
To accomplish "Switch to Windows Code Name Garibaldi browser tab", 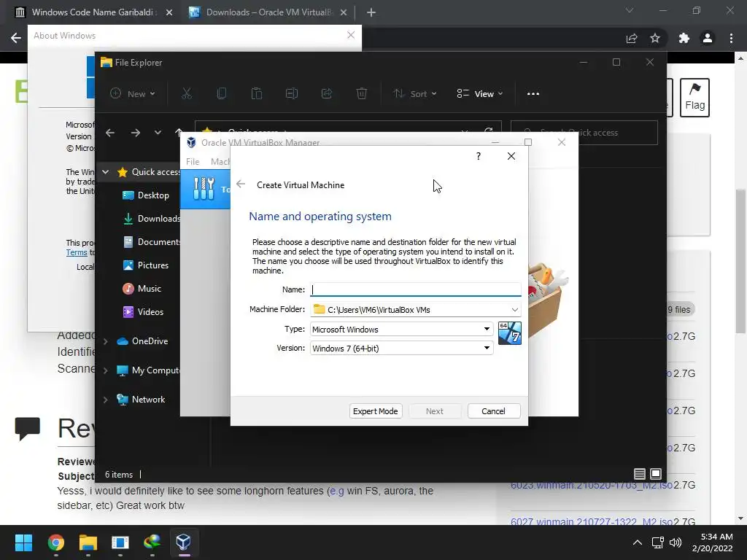I will [x=93, y=12].
